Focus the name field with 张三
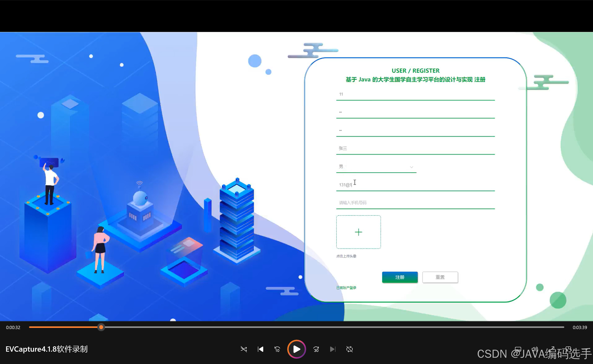 point(415,149)
